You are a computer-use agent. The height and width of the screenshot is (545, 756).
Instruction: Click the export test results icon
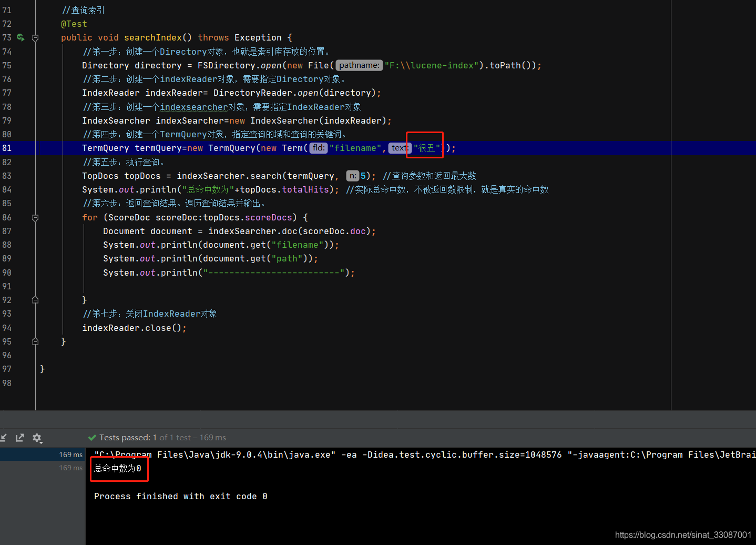tap(20, 438)
